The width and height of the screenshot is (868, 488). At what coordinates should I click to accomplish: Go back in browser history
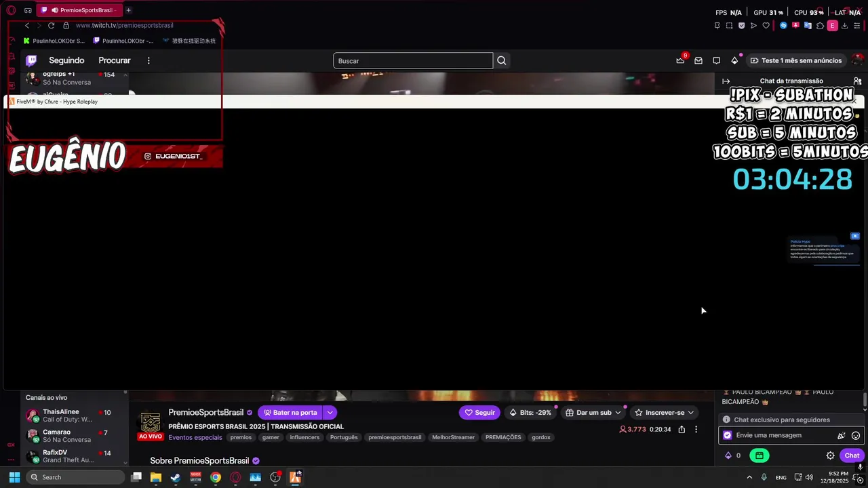[x=27, y=25]
